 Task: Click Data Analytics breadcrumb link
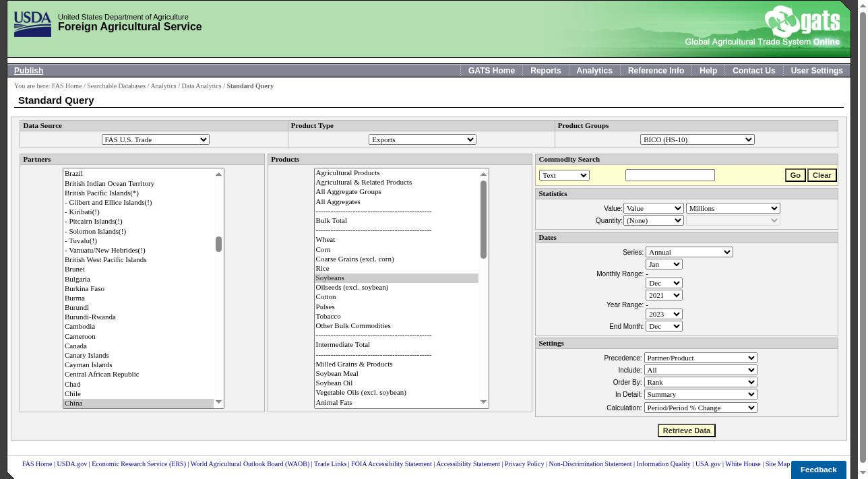[201, 86]
